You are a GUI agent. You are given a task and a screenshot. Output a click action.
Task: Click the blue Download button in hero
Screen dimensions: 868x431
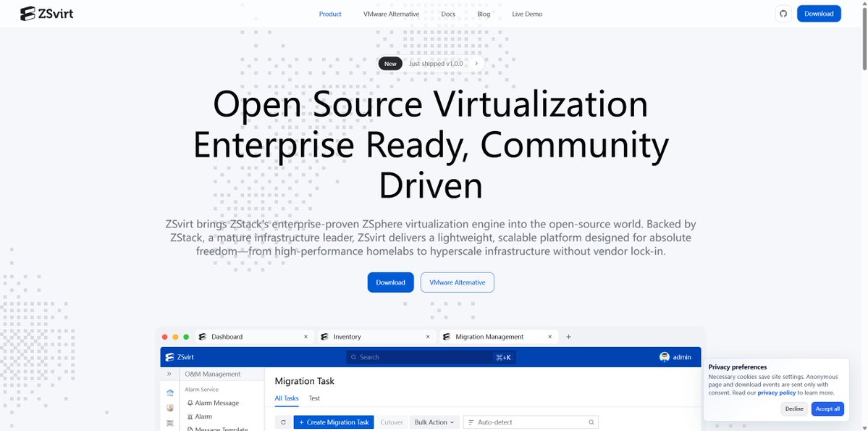[x=390, y=283]
